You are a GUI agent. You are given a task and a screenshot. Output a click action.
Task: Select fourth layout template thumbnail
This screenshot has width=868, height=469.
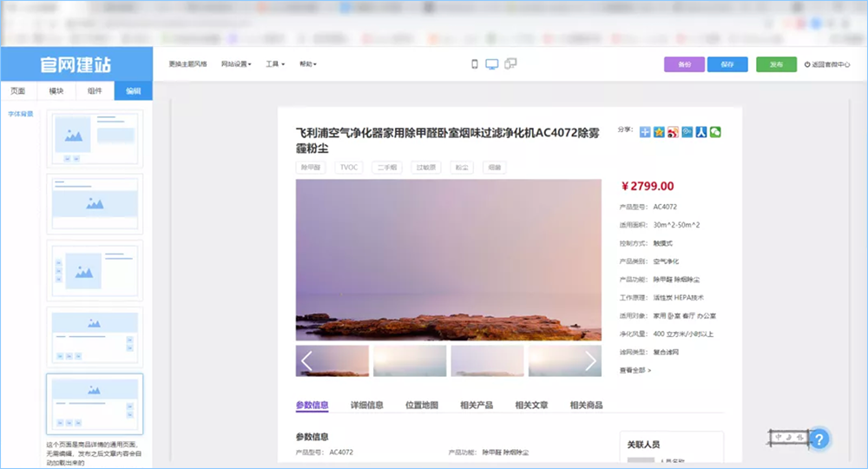(x=95, y=337)
